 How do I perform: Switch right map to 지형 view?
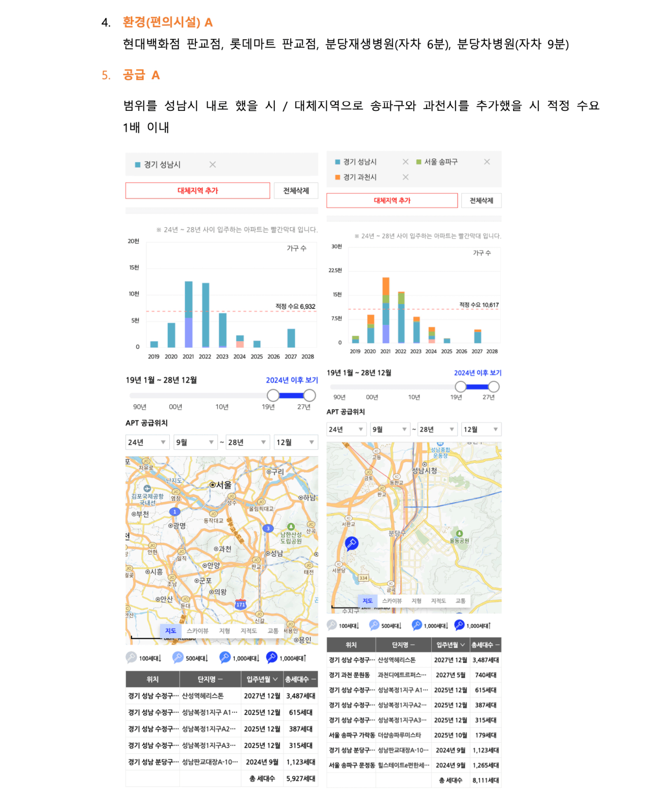click(x=417, y=601)
